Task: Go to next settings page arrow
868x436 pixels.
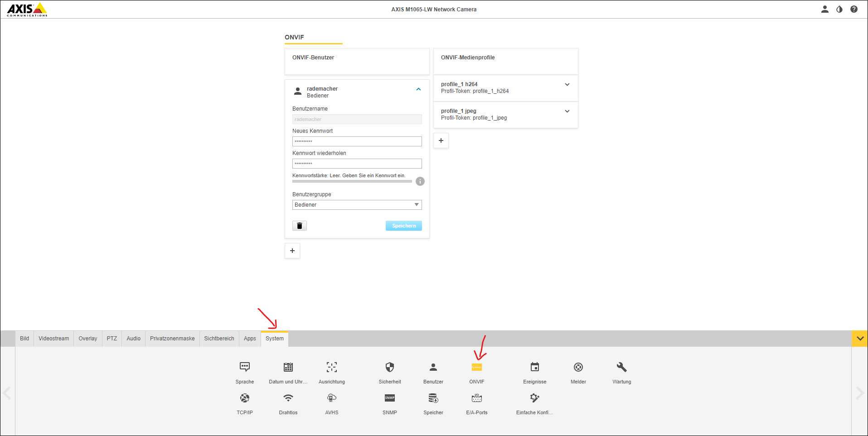Action: [859, 392]
